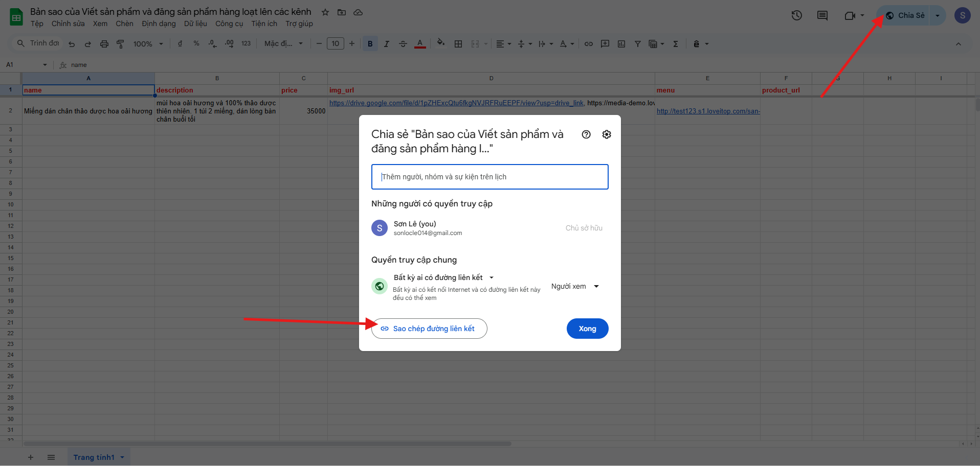Viewport: 980px width, 466px height.
Task: Click the star icon beside the document title
Action: 325,12
